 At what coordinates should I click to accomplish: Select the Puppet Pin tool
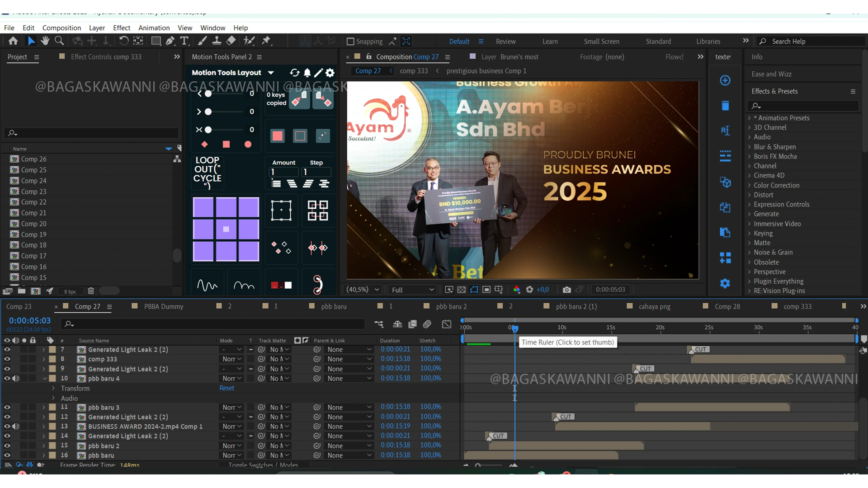coord(266,41)
